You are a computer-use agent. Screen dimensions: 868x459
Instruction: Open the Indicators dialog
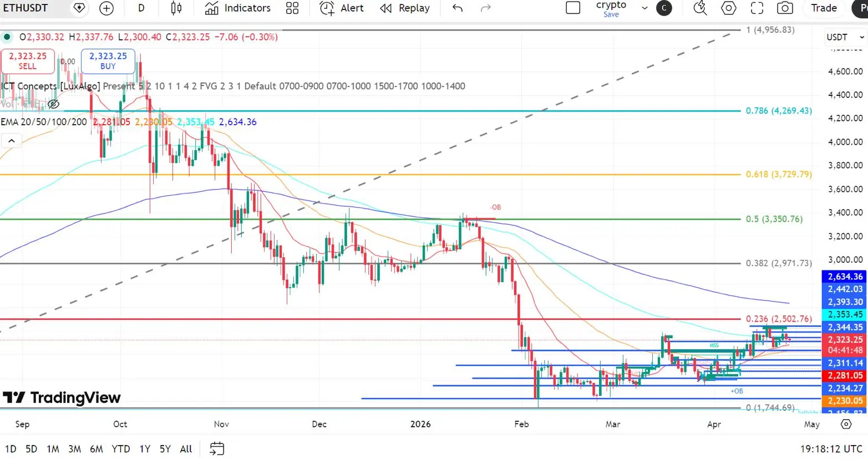237,8
